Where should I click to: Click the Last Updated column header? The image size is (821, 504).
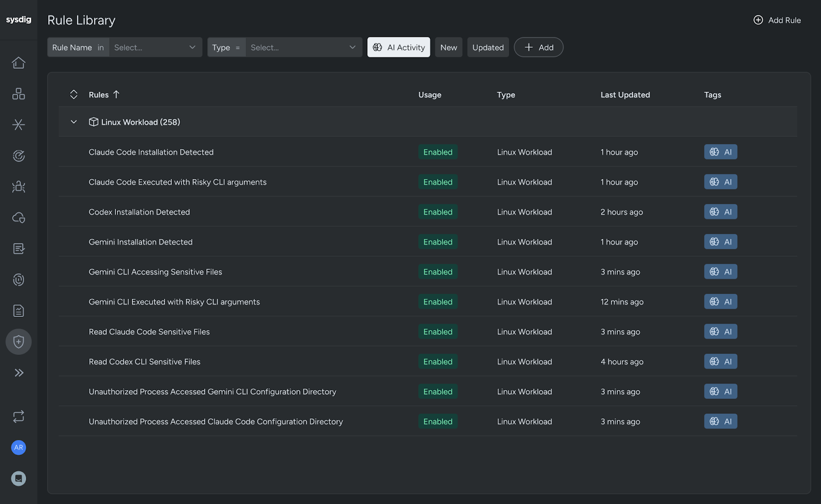point(625,95)
